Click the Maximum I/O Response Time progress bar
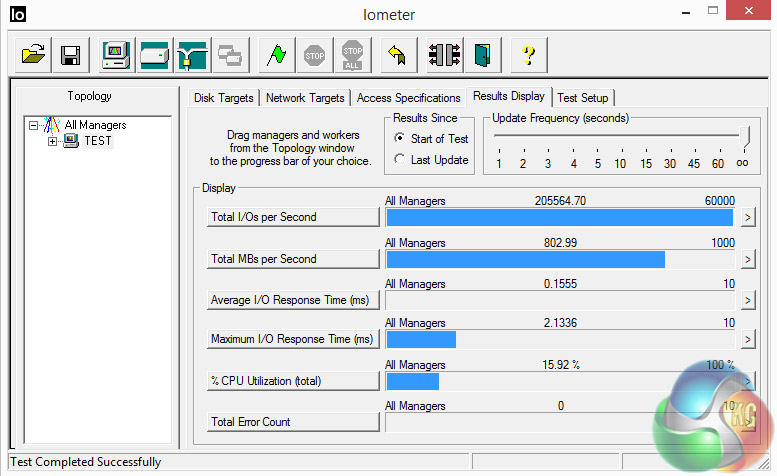 560,339
